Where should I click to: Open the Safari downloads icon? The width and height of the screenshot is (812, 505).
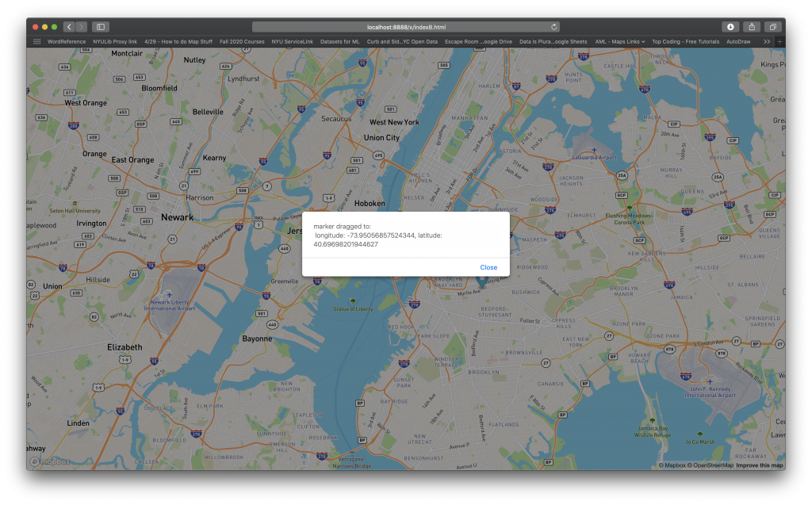pos(730,27)
